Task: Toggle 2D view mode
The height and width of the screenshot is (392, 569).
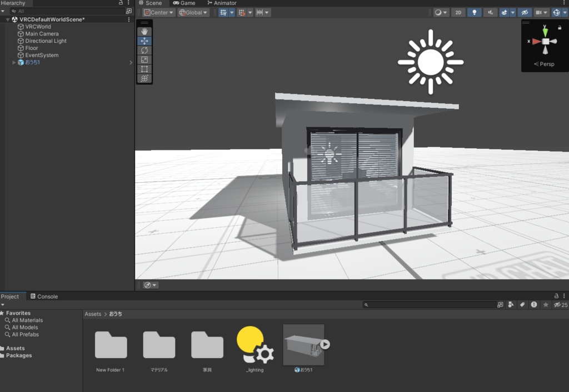Action: (x=458, y=12)
